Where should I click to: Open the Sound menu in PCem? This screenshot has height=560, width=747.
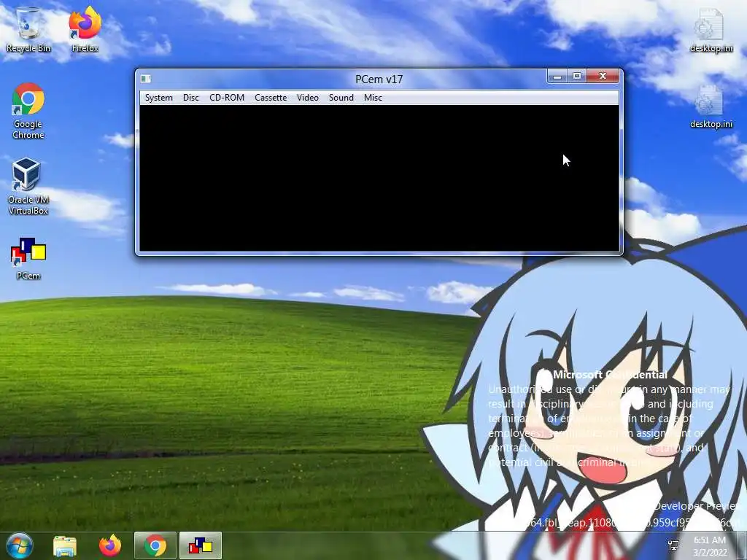click(341, 98)
